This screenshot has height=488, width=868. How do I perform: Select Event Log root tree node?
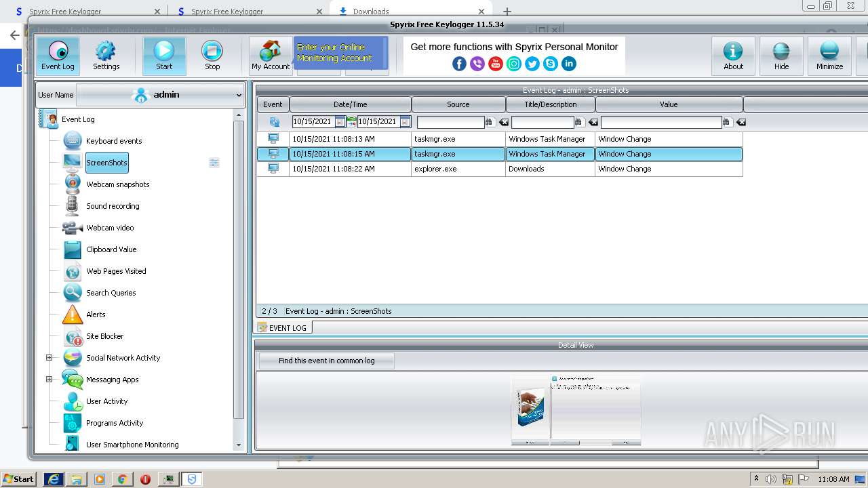pos(78,119)
